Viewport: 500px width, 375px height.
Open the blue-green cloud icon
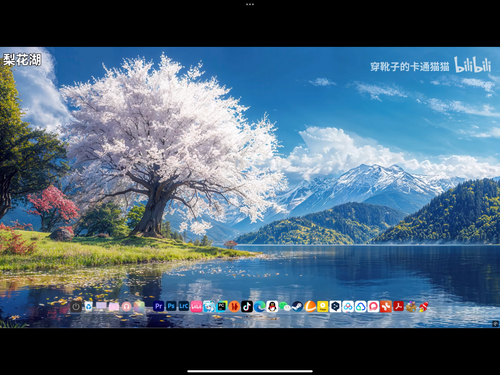[x=361, y=306]
